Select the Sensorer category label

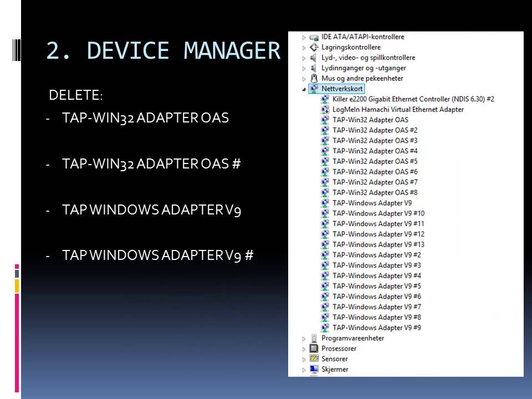click(335, 359)
